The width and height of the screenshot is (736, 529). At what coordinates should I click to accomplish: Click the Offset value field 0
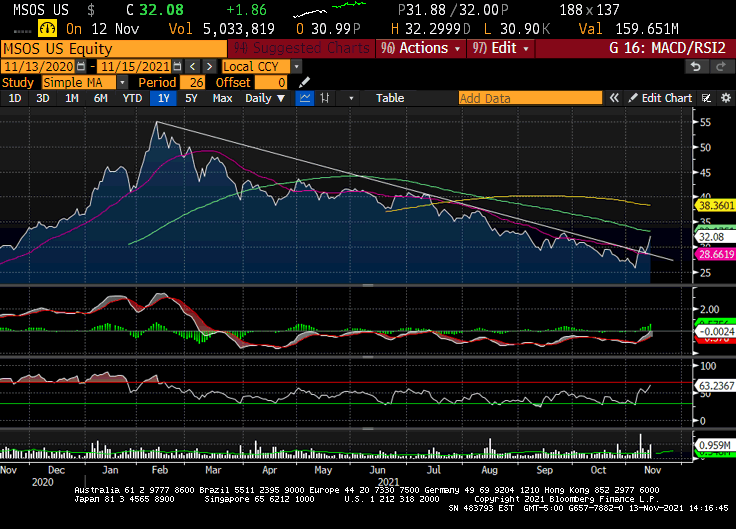[271, 83]
